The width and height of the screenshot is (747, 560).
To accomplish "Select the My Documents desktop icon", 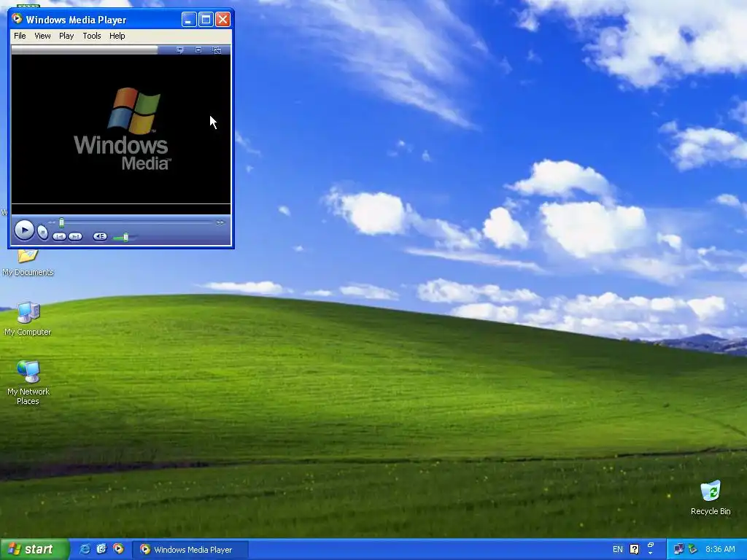I will point(28,262).
